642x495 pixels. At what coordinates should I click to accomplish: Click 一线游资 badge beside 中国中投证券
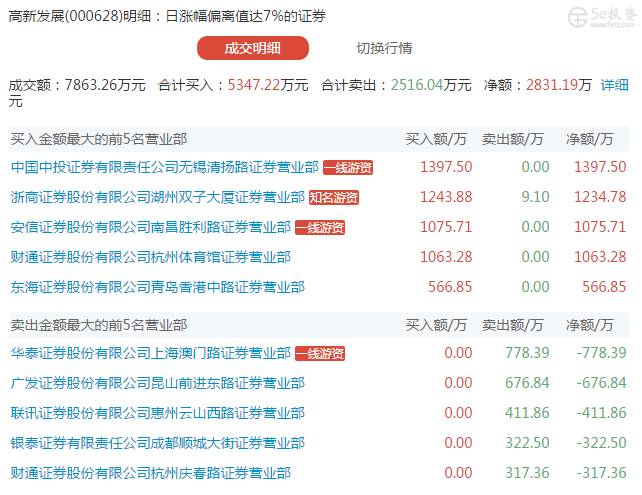[348, 167]
